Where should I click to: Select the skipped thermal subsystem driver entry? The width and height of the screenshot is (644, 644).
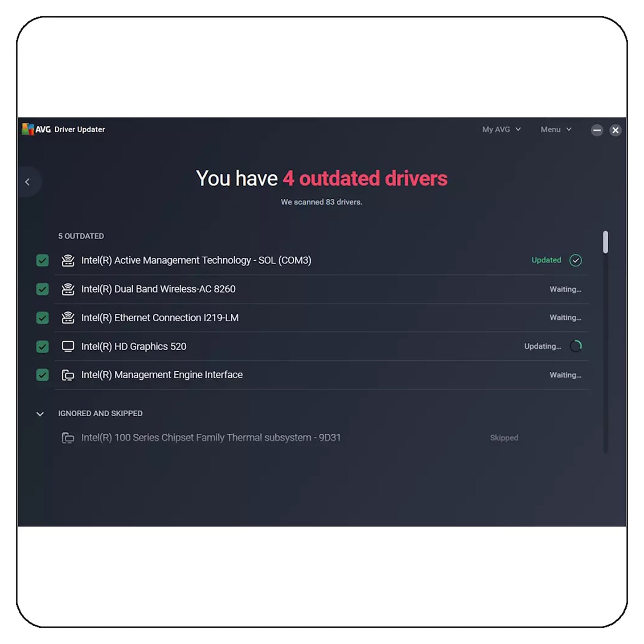click(211, 438)
